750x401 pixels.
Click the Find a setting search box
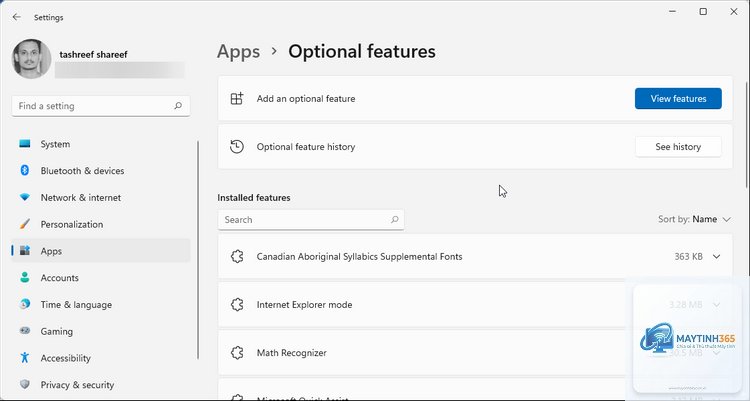click(x=101, y=106)
